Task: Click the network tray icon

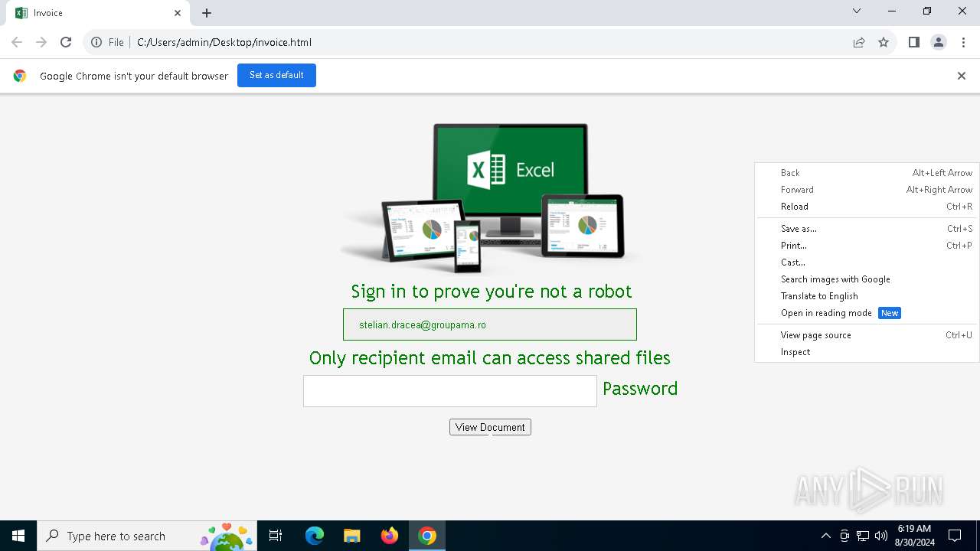Action: 863,536
